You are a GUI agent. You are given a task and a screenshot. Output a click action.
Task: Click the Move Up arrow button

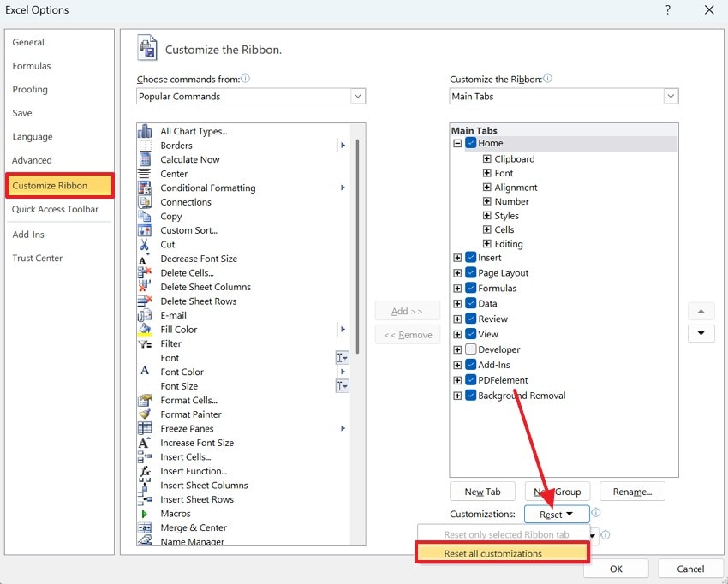click(701, 311)
